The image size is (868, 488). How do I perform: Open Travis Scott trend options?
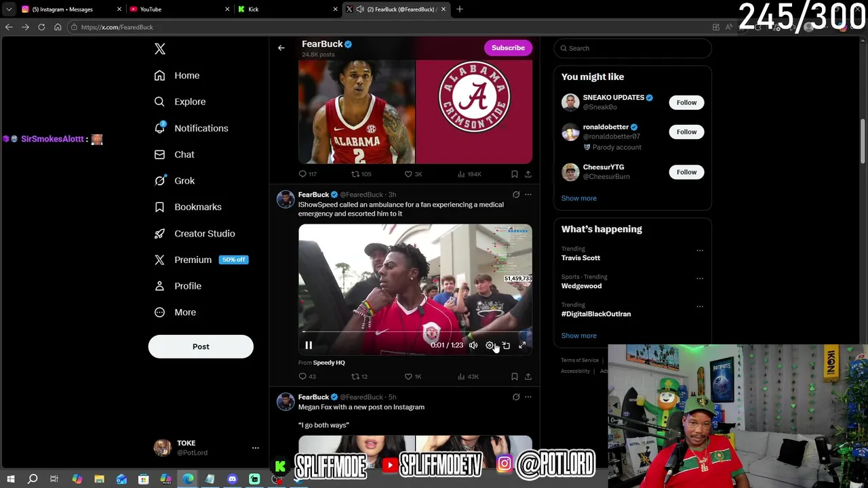pyautogui.click(x=700, y=251)
